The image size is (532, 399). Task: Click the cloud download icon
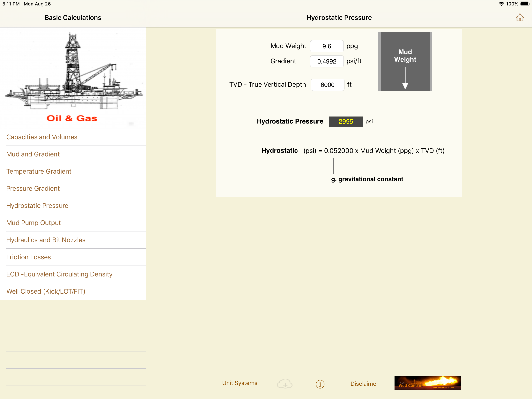tap(284, 384)
